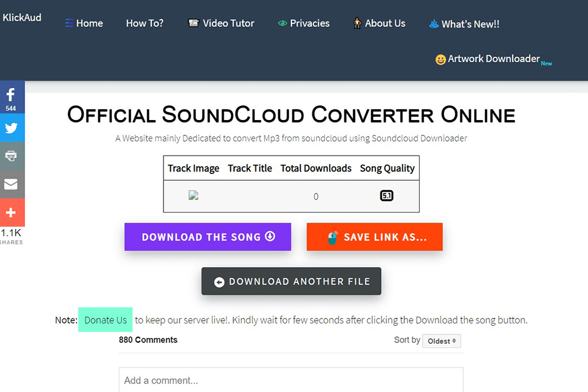Navigate to the How To? menu
This screenshot has width=588, height=392.
click(x=145, y=23)
